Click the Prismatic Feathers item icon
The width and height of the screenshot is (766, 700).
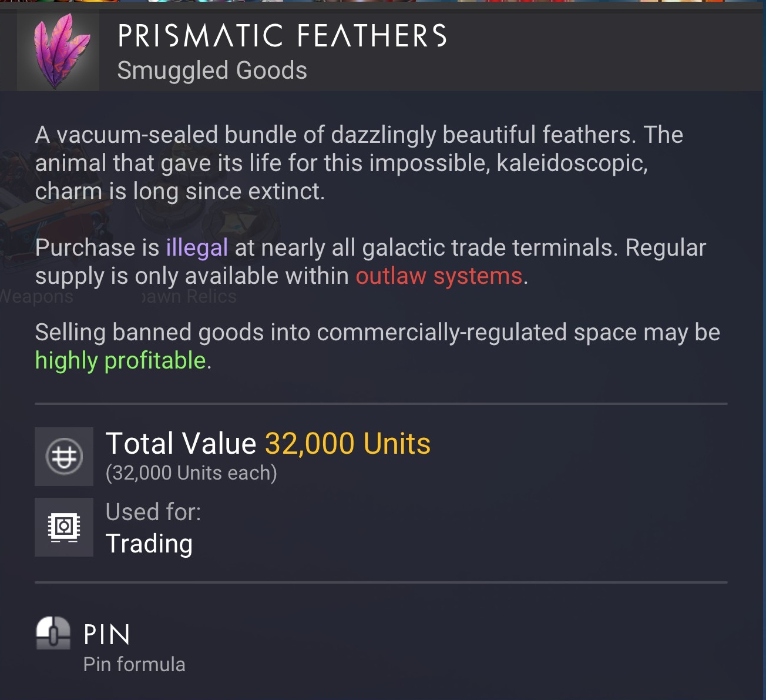point(58,52)
